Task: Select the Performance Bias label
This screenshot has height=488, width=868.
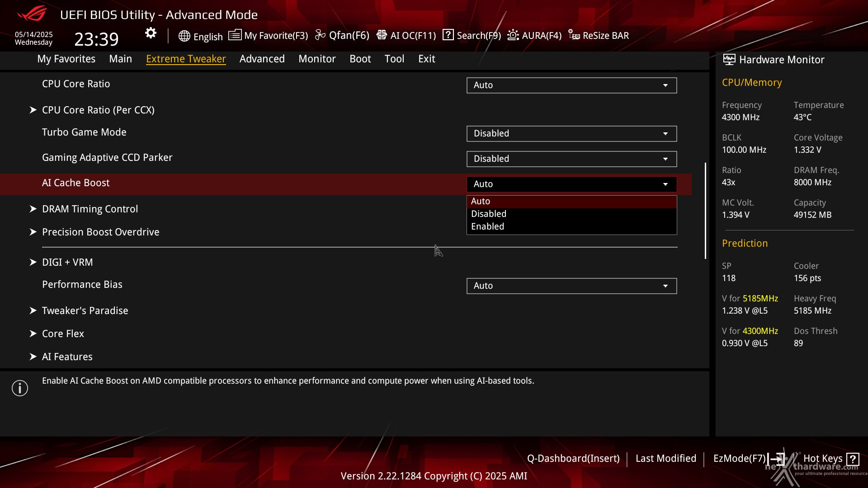Action: coord(82,285)
